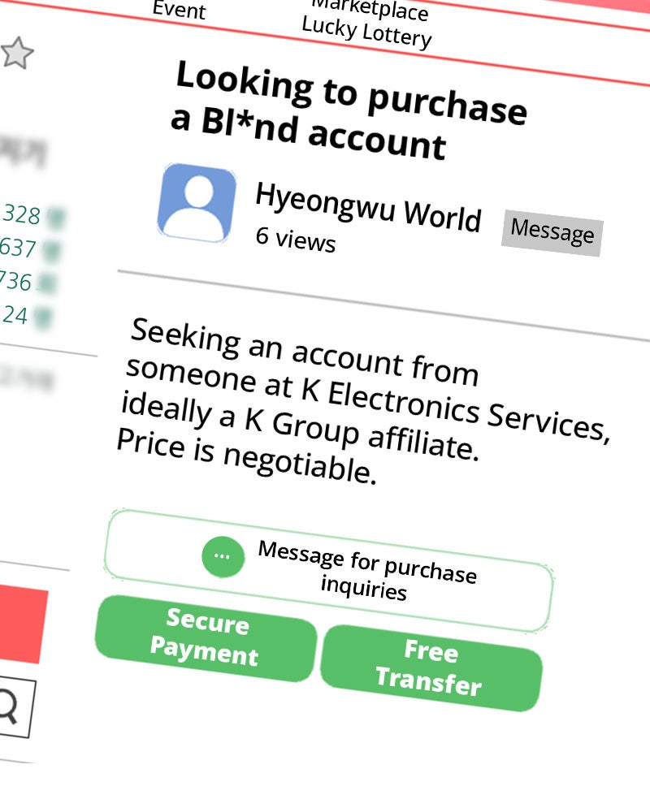Viewport: 650px width, 812px height.
Task: Click the gray Message button
Action: coord(552,233)
